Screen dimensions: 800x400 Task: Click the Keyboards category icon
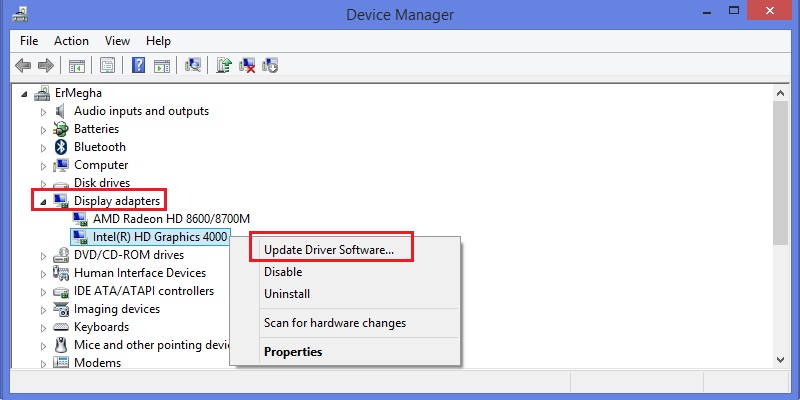(61, 327)
